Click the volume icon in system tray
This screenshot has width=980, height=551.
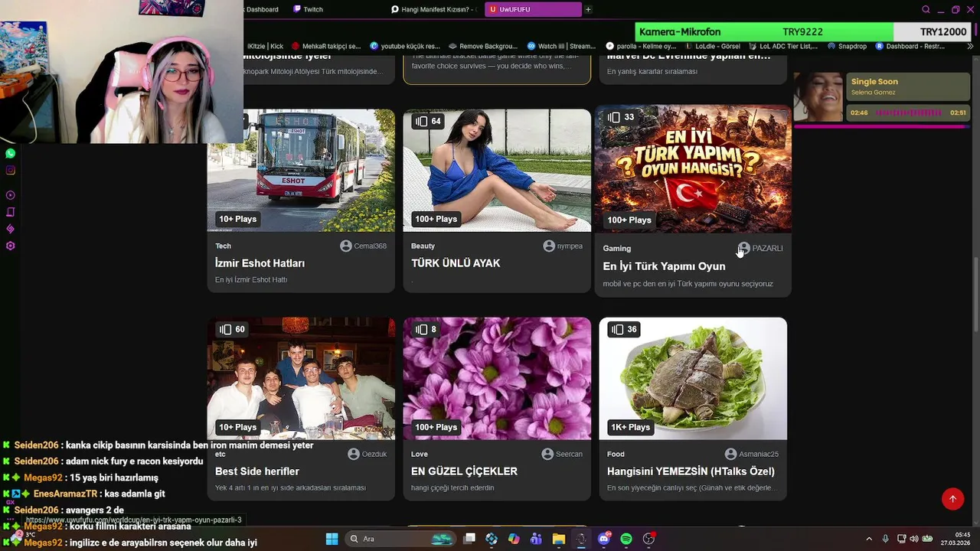pyautogui.click(x=914, y=539)
